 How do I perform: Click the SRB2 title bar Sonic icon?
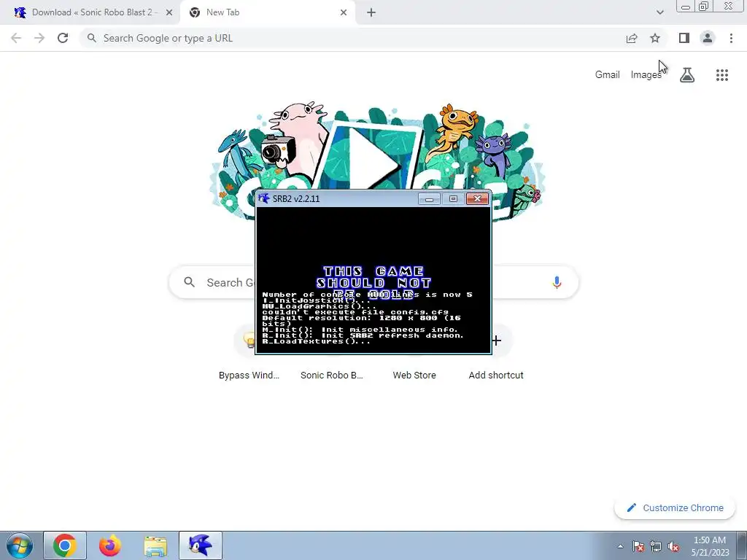pyautogui.click(x=264, y=198)
